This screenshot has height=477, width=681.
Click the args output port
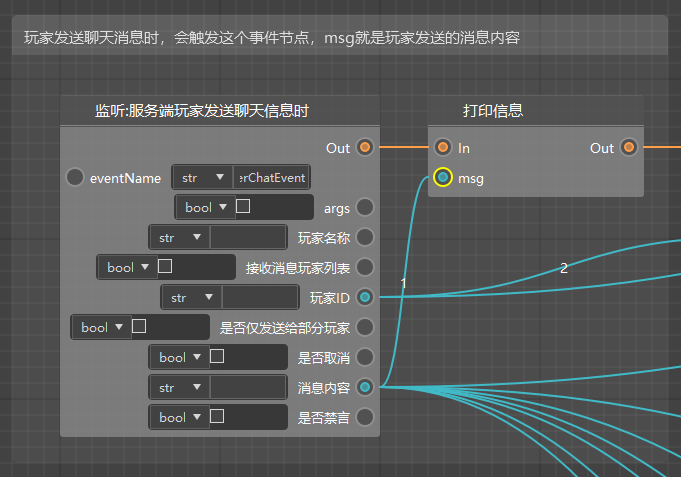point(365,207)
